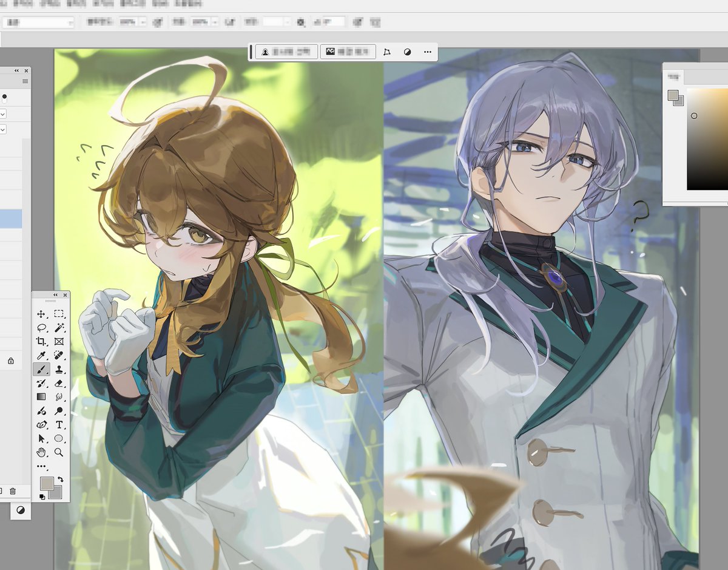Select the Eraser tool

point(59,383)
